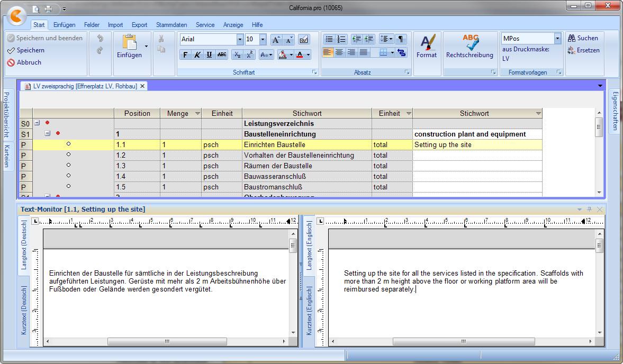The height and width of the screenshot is (364, 623).
Task: Switch to Kurztext (Deutsch) side tab
Action: click(x=24, y=310)
